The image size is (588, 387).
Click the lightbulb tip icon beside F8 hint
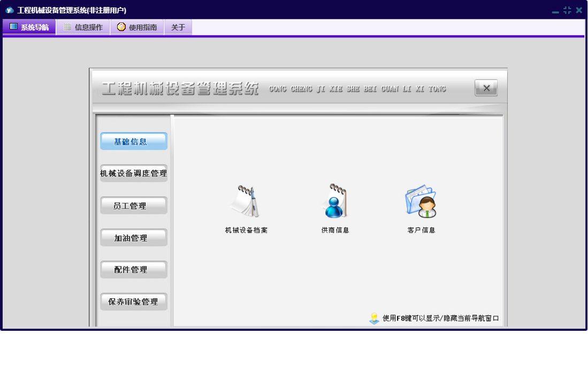(374, 318)
